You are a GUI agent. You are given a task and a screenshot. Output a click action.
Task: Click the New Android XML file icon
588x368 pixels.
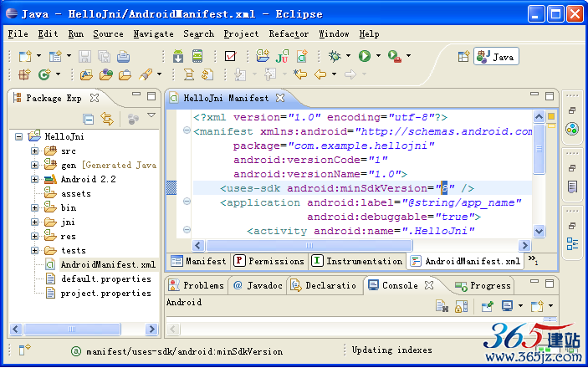(x=302, y=56)
